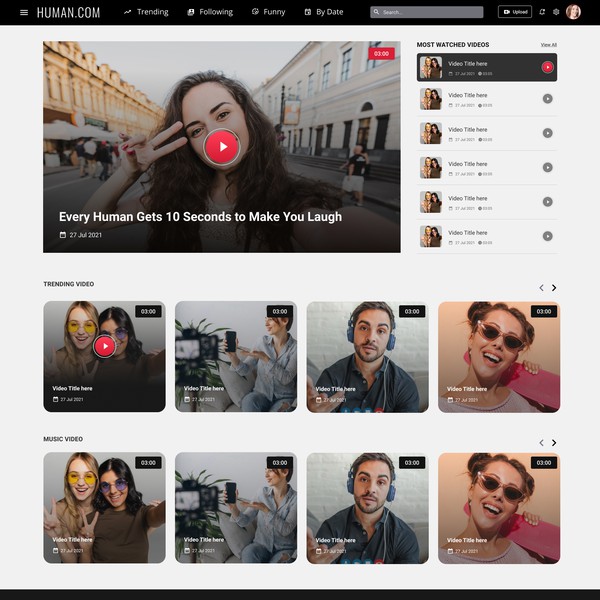Open Trending video of woman filming with phone

pyautogui.click(x=236, y=357)
